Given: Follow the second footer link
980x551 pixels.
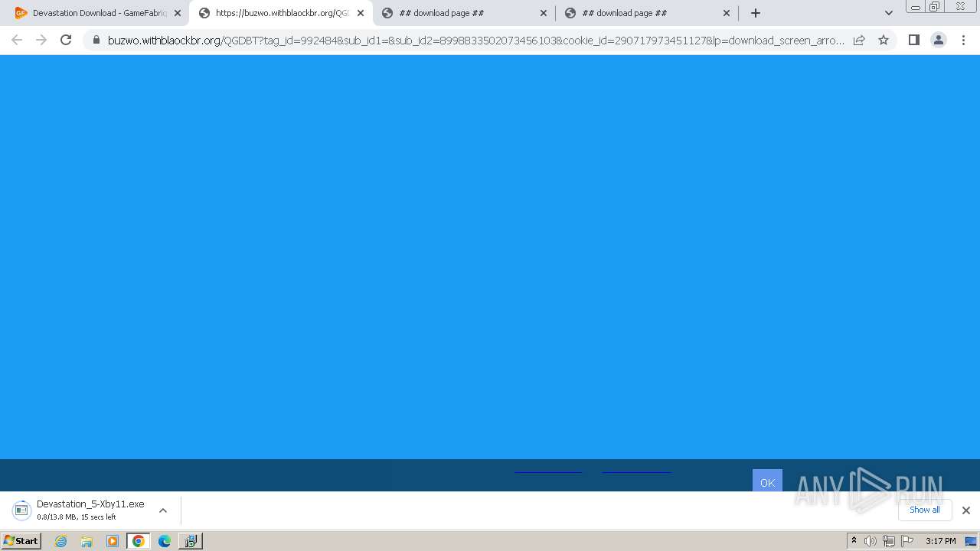Looking at the screenshot, I should point(636,472).
